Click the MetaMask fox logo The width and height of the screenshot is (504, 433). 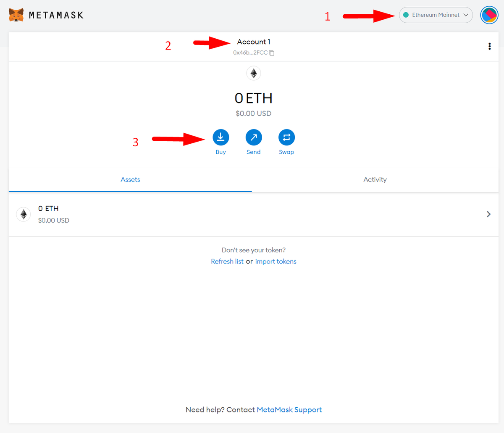pos(16,15)
